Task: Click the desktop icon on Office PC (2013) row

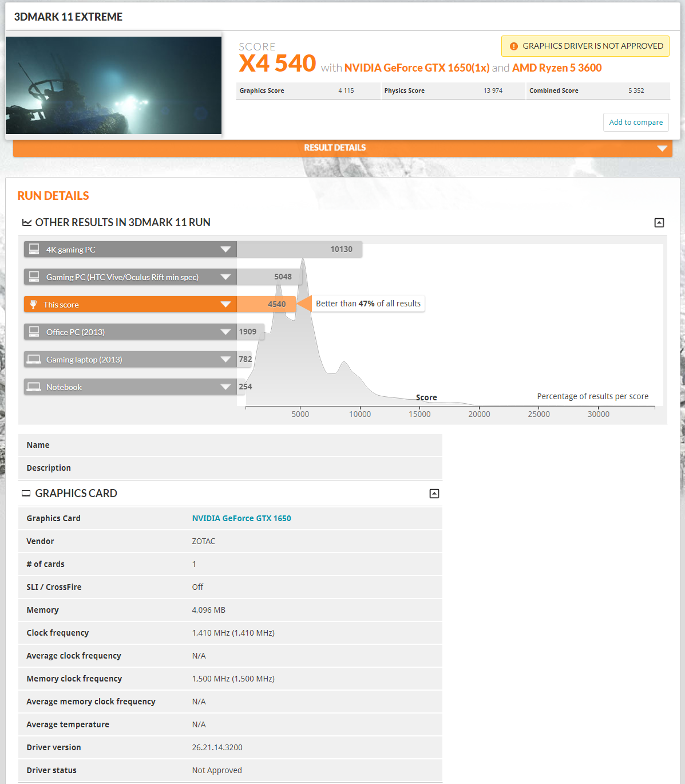Action: [x=34, y=332]
